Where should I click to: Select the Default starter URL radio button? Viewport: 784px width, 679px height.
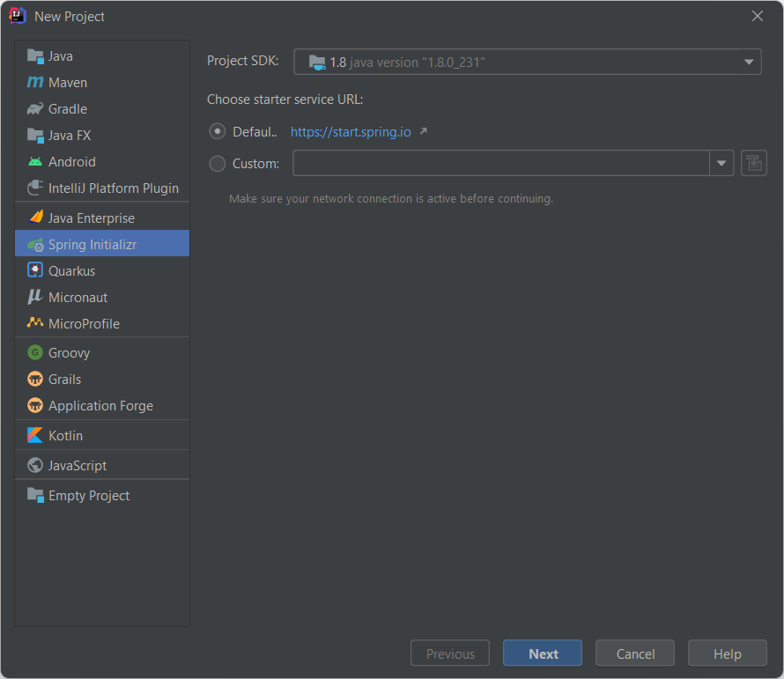216,130
